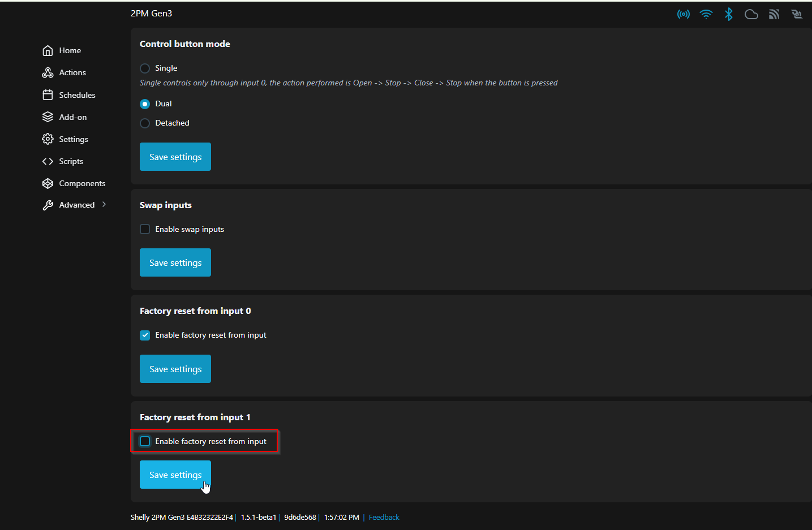Open Components from the sidebar

[82, 184]
